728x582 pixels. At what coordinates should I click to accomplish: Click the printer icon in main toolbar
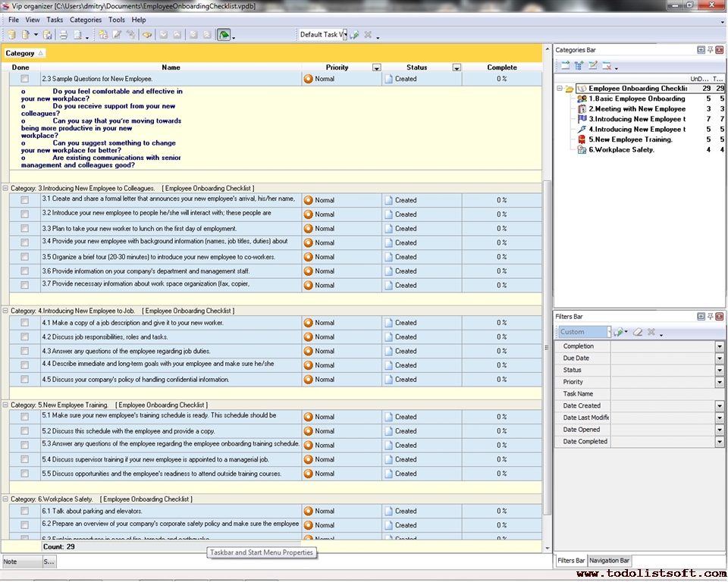pos(64,35)
